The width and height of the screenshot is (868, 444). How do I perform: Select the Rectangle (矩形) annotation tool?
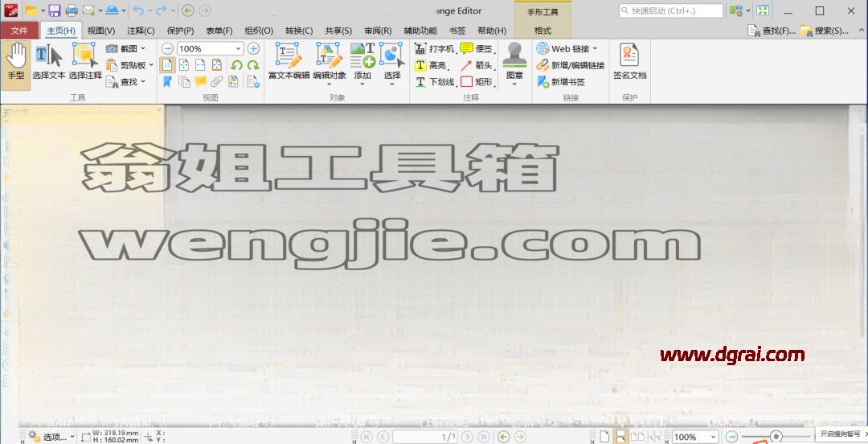tap(477, 82)
